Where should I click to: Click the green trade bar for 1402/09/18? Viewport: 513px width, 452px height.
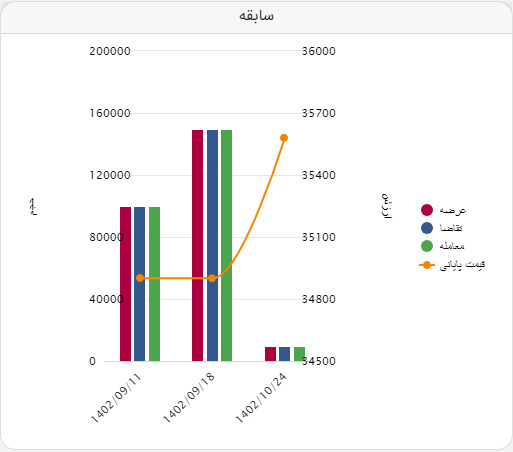226,245
